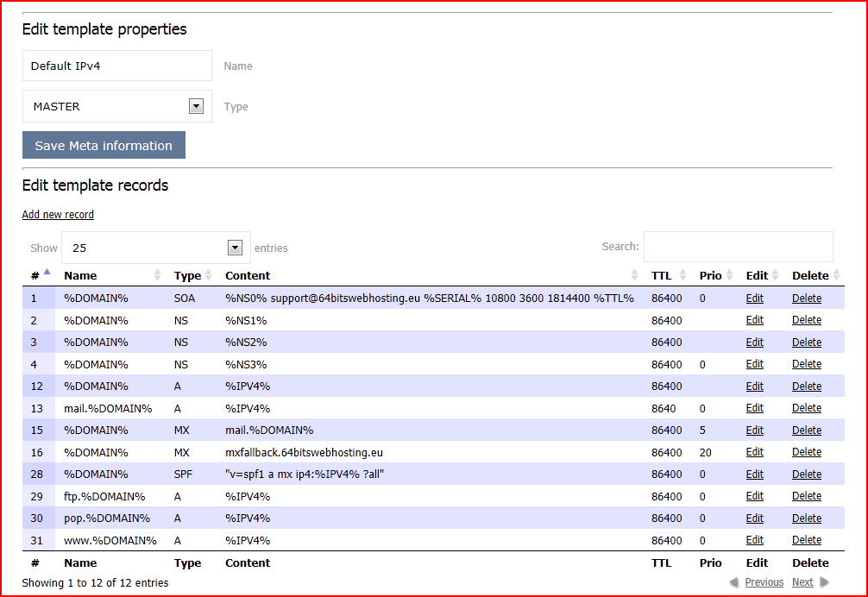Sort records by the # column arrow
The height and width of the screenshot is (597, 868).
[x=46, y=271]
